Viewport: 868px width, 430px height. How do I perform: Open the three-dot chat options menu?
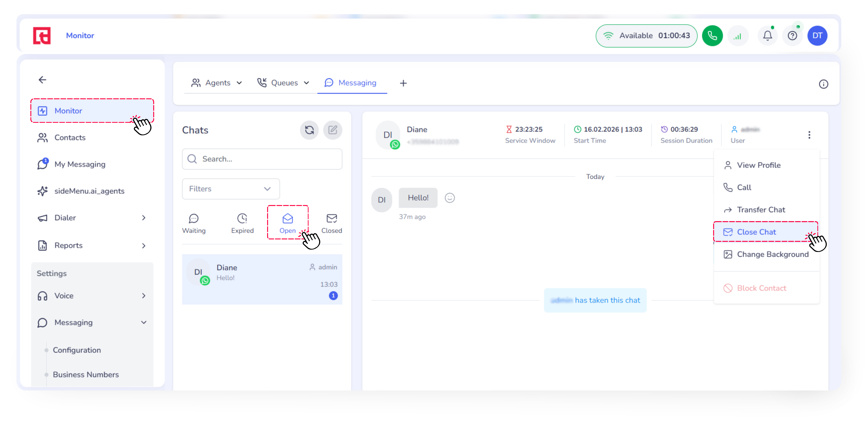(809, 135)
